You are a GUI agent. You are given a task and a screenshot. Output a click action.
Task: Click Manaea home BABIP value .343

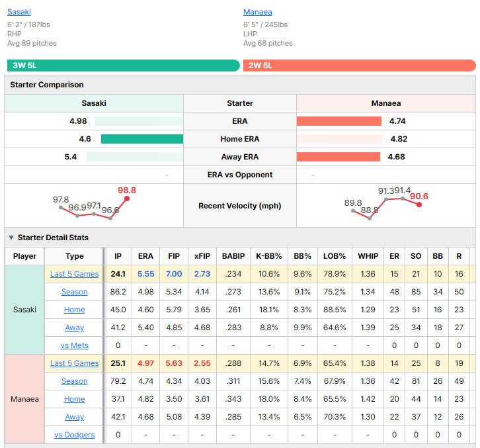tap(233, 399)
